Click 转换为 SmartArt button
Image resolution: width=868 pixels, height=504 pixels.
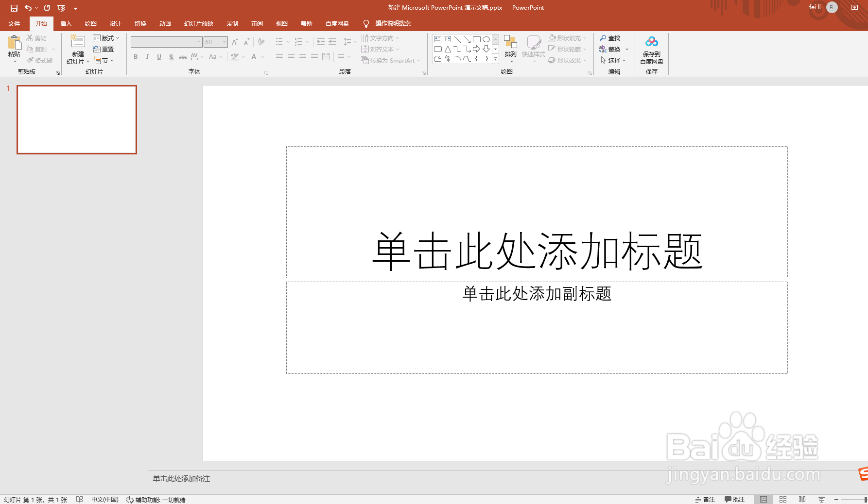[x=390, y=60]
